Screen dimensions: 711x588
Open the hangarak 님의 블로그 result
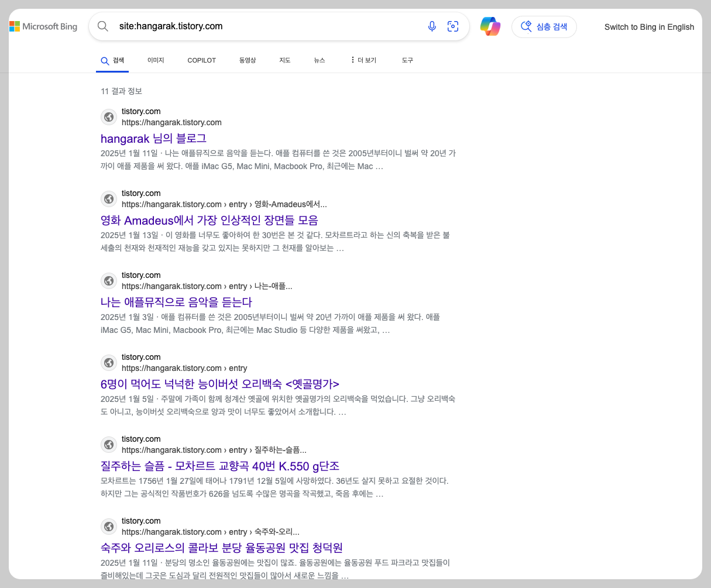pos(153,139)
